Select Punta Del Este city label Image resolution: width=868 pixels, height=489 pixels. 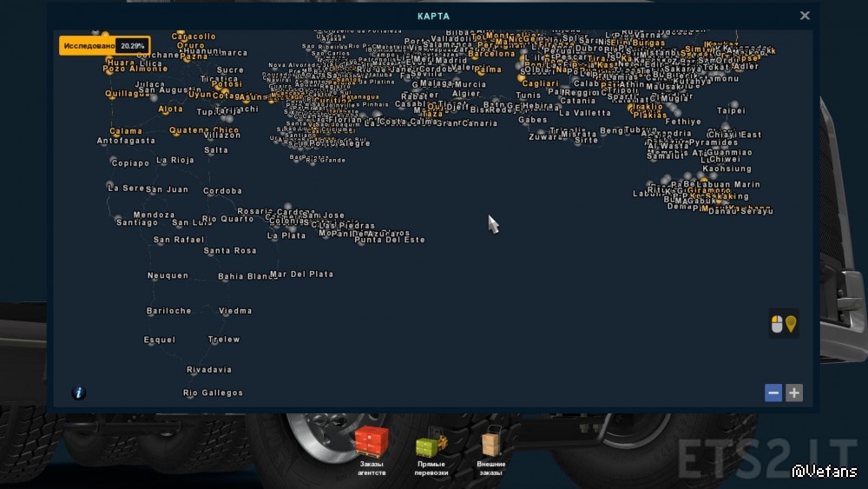390,240
